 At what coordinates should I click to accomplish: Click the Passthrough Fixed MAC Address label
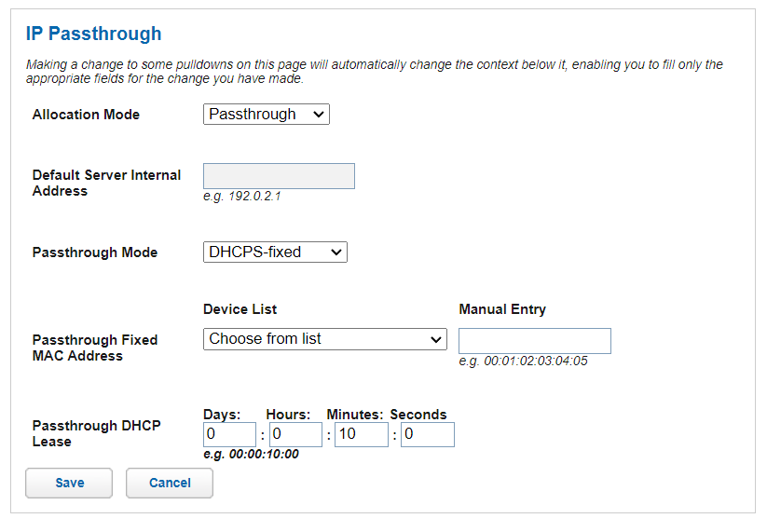point(94,348)
